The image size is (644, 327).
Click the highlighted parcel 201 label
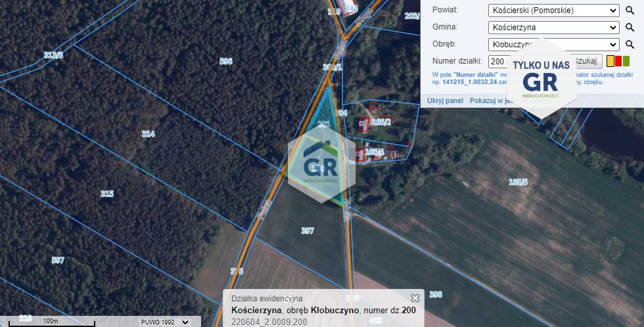pos(324,124)
